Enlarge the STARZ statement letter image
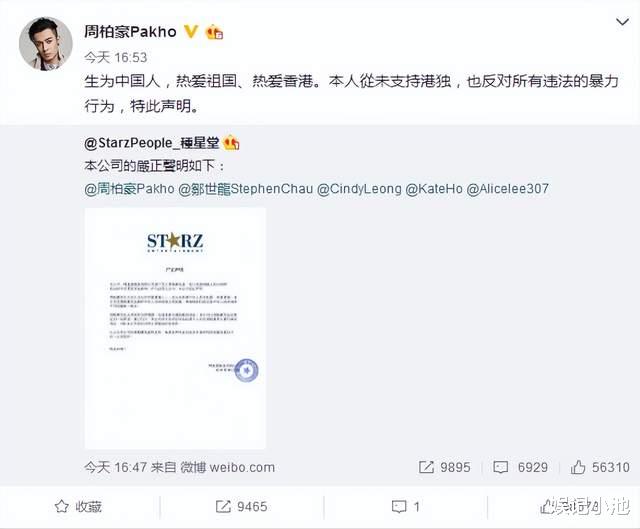The image size is (640, 529). (x=175, y=329)
